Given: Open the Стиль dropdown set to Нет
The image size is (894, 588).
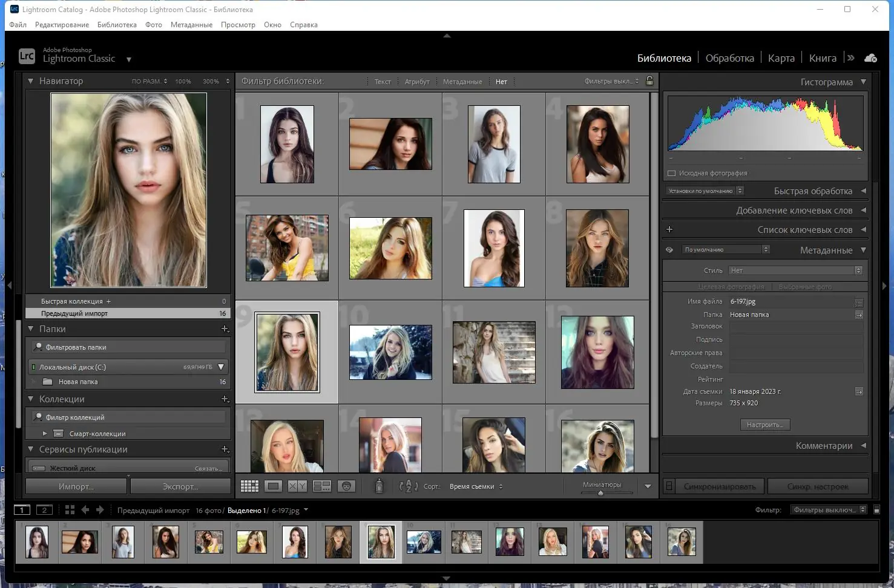Looking at the screenshot, I should pos(796,270).
